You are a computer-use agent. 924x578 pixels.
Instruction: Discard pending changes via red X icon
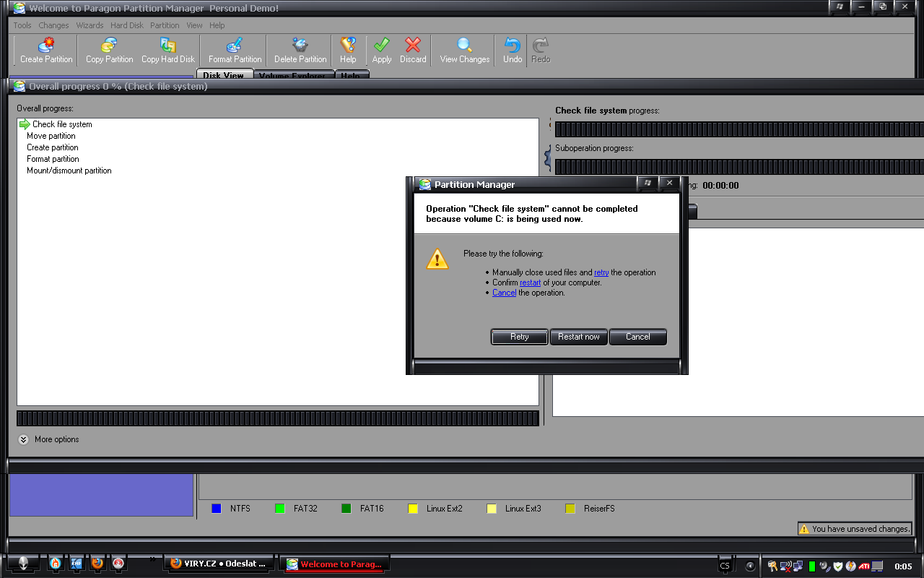pos(413,46)
